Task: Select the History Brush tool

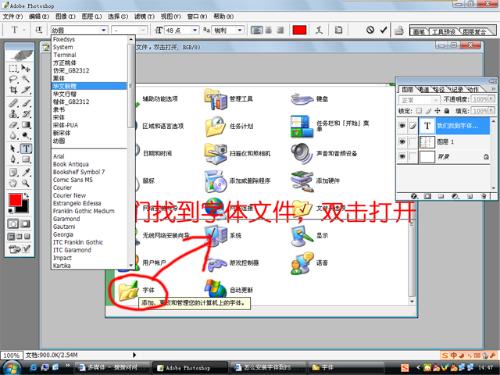Action: click(x=26, y=114)
